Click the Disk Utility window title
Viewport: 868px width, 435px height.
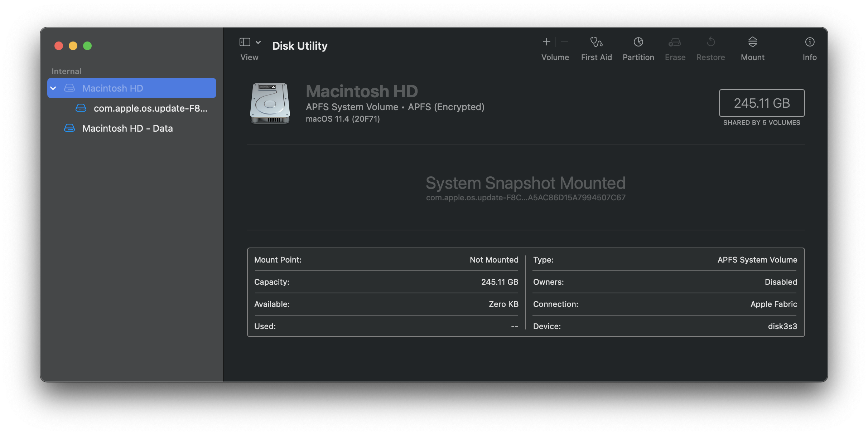tap(300, 46)
